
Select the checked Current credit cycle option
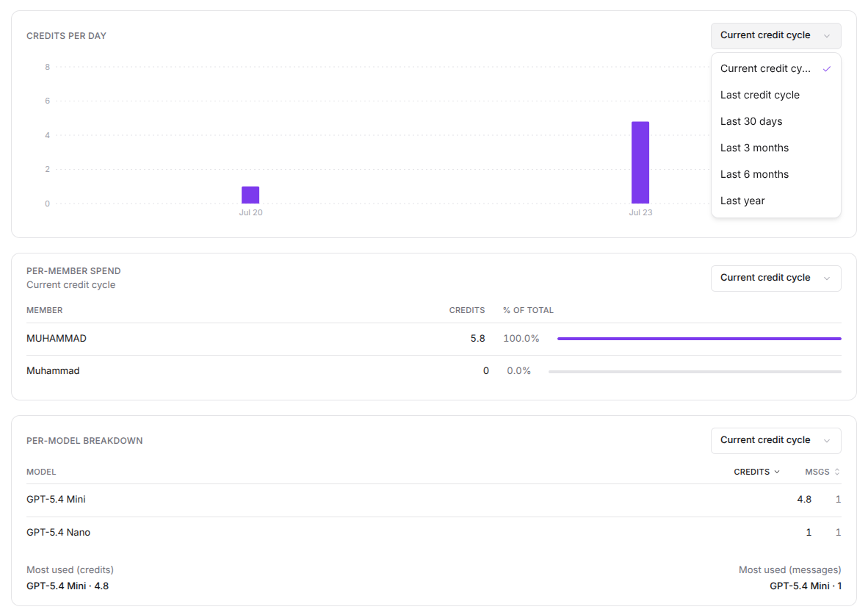coord(775,69)
